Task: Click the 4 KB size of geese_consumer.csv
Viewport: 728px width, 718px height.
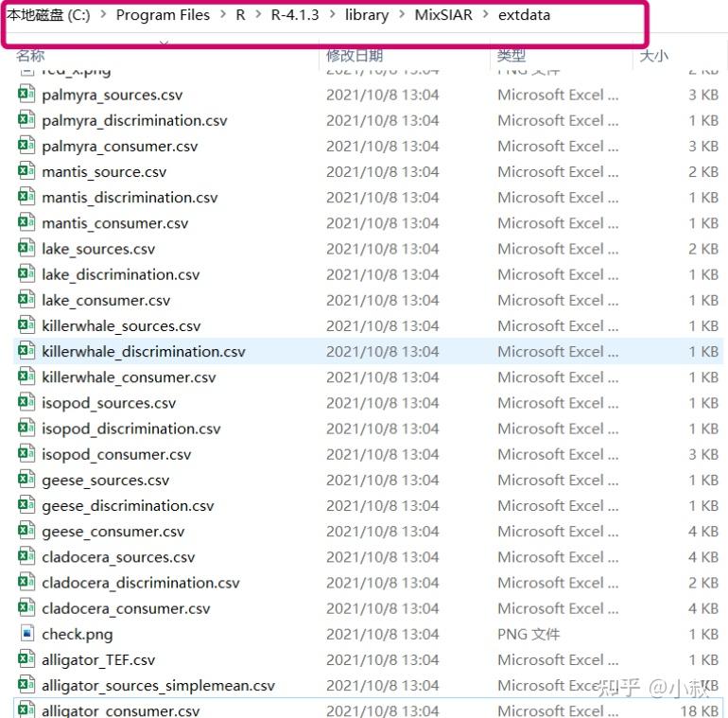Action: click(x=703, y=532)
